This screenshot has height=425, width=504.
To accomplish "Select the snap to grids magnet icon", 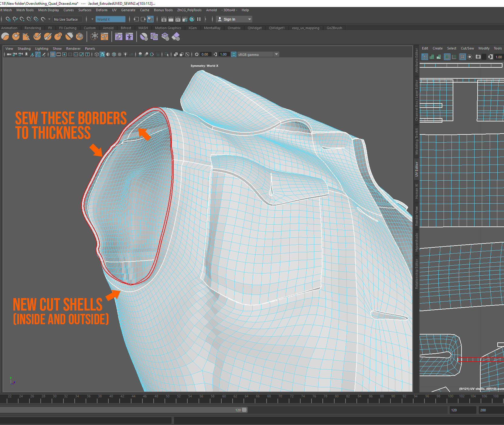I will [8, 19].
